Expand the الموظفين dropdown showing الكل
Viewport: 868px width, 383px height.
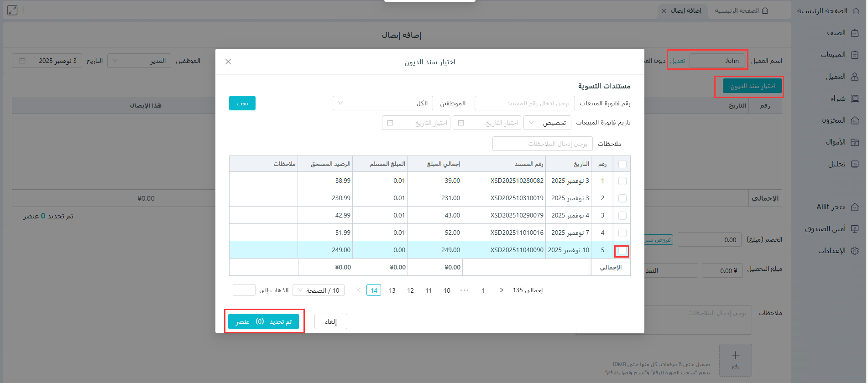click(x=383, y=104)
